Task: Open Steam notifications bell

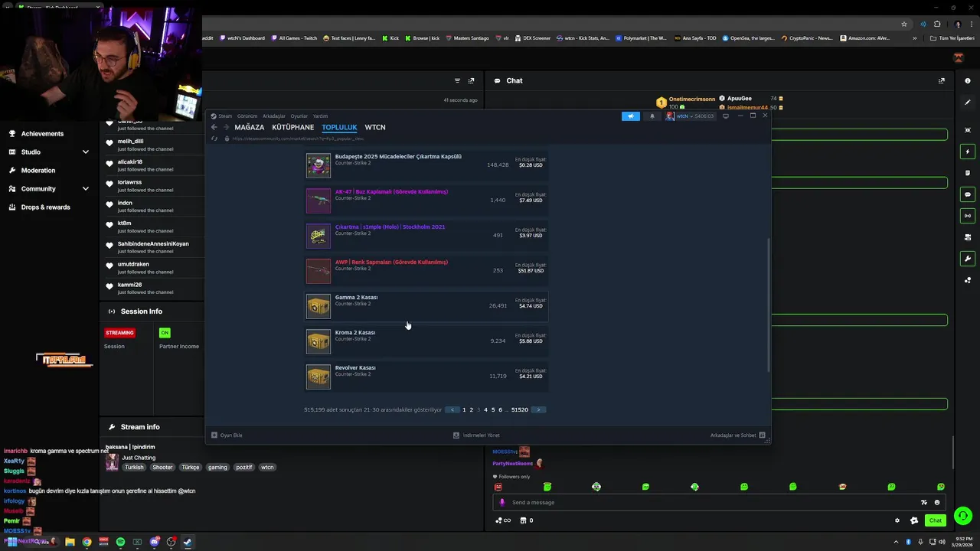Action: coord(652,116)
